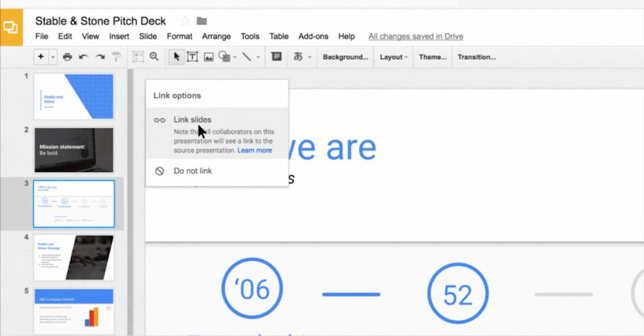Open the Insert menu
The width and height of the screenshot is (644, 336).
119,37
